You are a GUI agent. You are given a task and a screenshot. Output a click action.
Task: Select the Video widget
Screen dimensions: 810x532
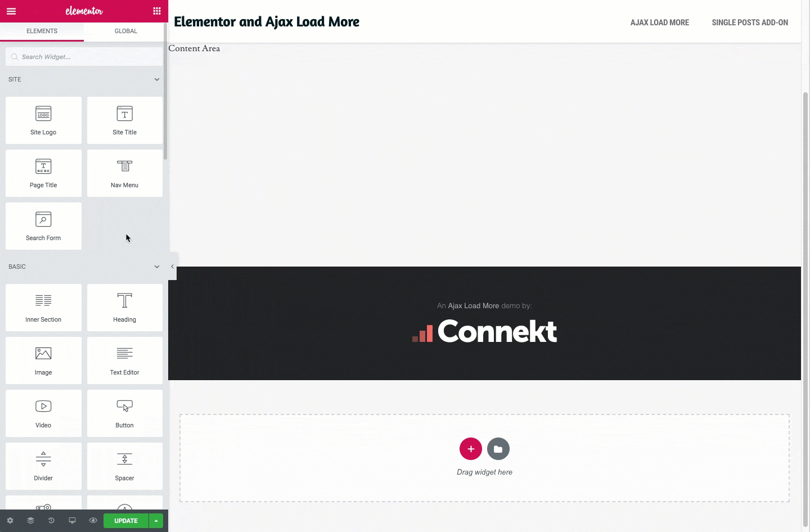pos(43,413)
